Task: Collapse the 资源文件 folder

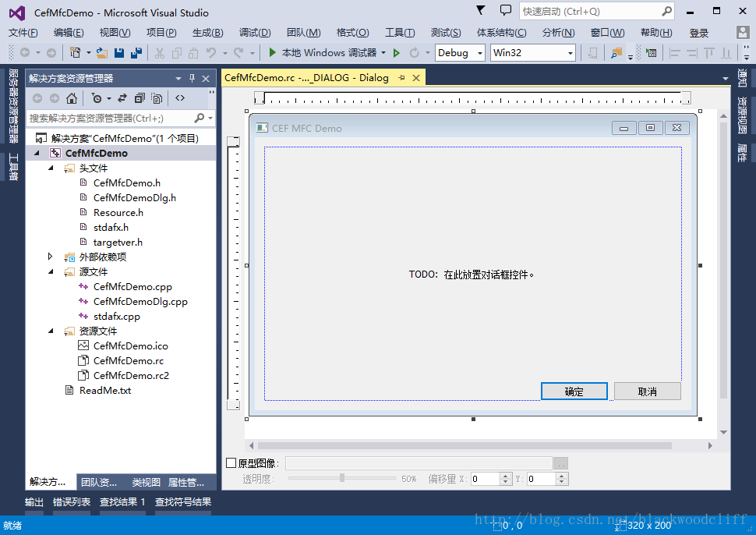Action: (x=51, y=331)
